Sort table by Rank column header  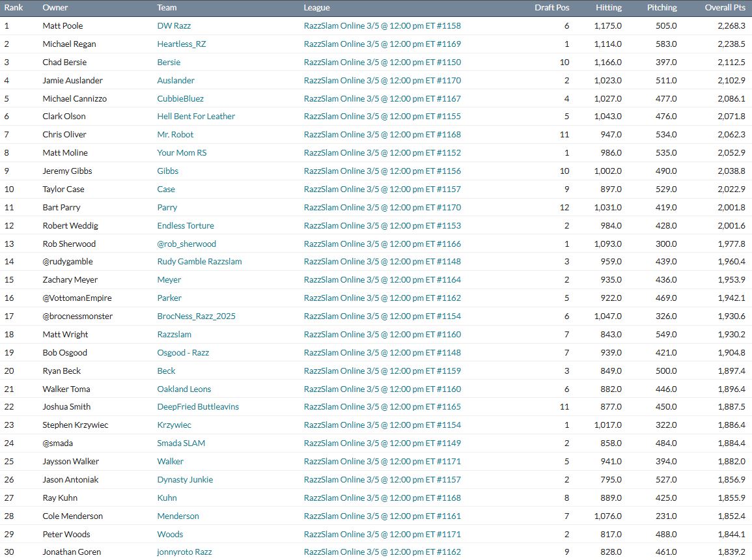(14, 8)
